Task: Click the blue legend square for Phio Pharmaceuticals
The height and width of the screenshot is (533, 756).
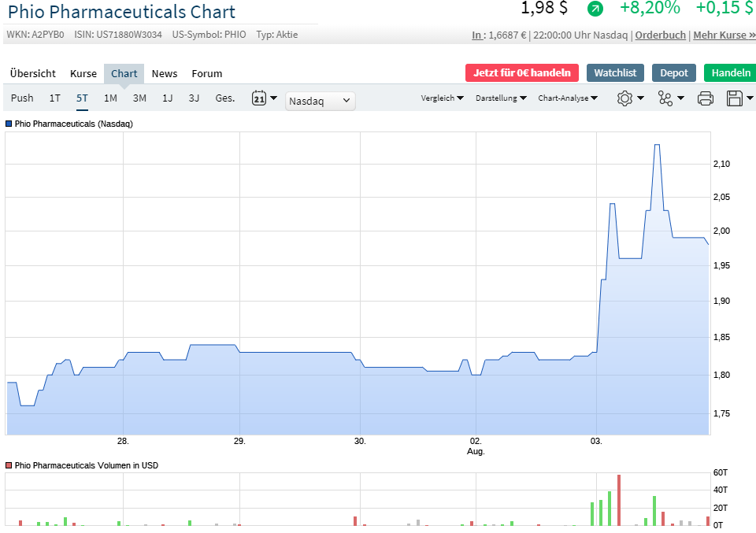Action: (8, 124)
